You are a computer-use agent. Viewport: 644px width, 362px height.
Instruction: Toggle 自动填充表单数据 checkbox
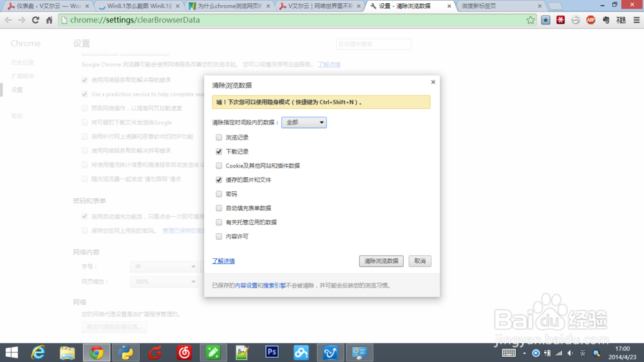click(219, 208)
